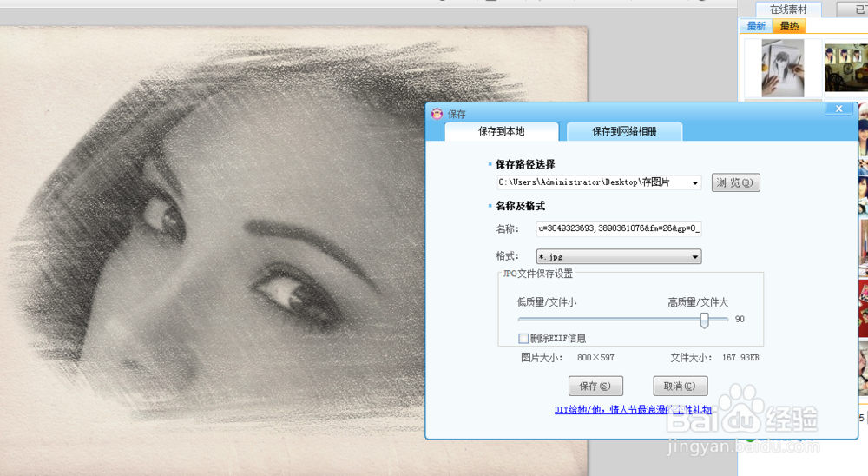Viewport: 868px width, 476px height.
Task: Select the 最热 sub-tab
Action: pyautogui.click(x=789, y=26)
